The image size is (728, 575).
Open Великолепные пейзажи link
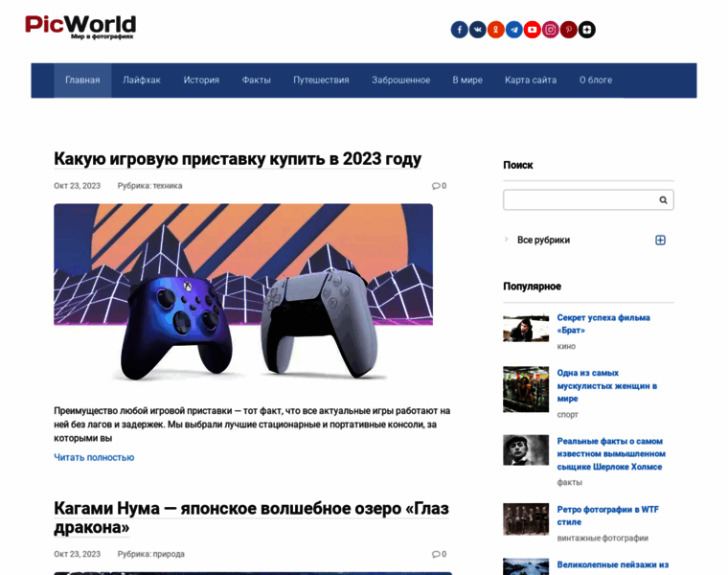(613, 564)
